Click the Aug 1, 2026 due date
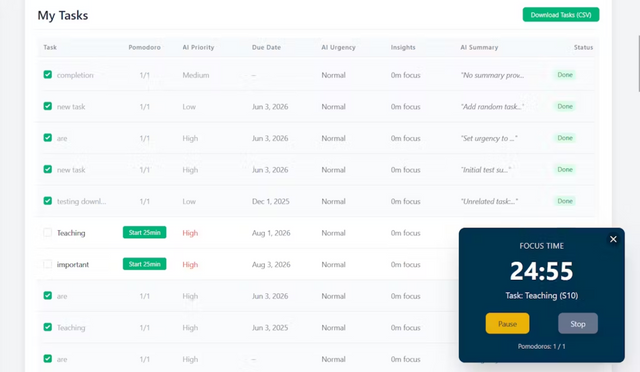640x372 pixels. point(271,233)
